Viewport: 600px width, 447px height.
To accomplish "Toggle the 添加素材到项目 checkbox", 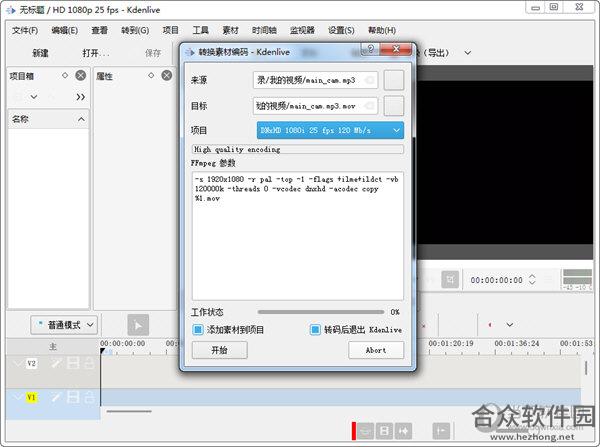I will pos(198,330).
